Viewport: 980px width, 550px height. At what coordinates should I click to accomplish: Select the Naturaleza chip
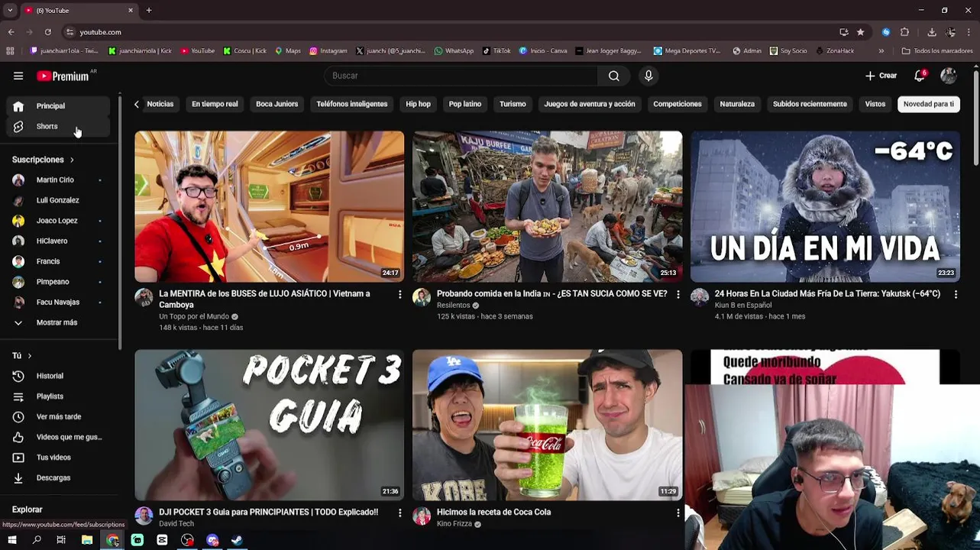[x=737, y=104]
